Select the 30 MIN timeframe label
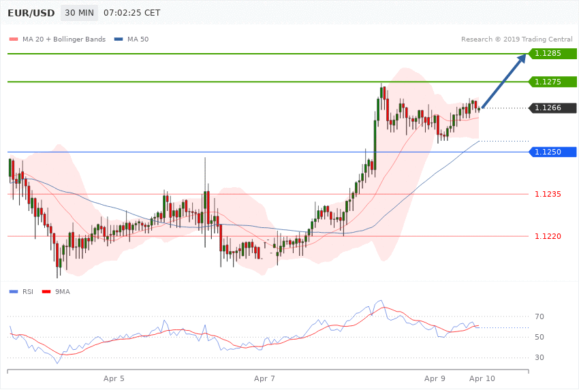This screenshot has width=579, height=392. (80, 13)
